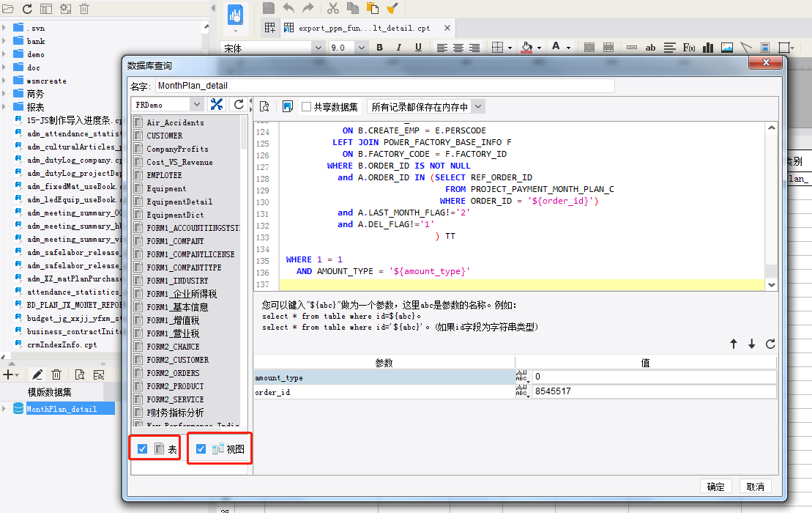The width and height of the screenshot is (812, 513).
Task: Click the 确定 button
Action: click(715, 487)
